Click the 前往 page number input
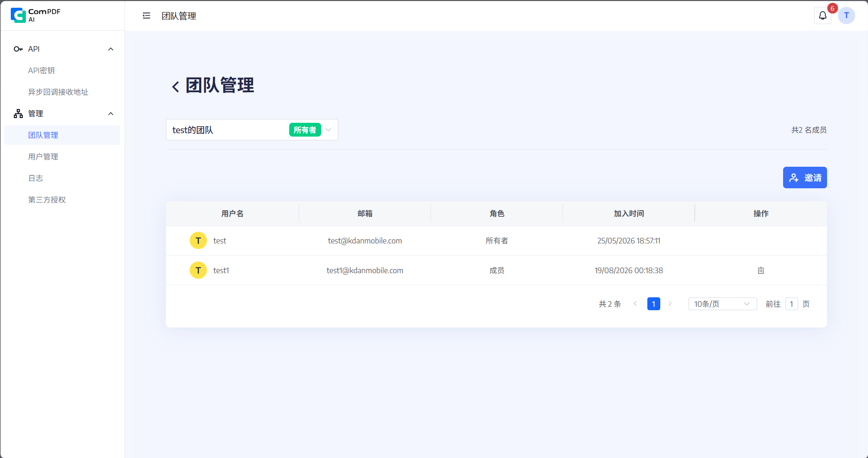Screen dimensions: 868x458 791,304
